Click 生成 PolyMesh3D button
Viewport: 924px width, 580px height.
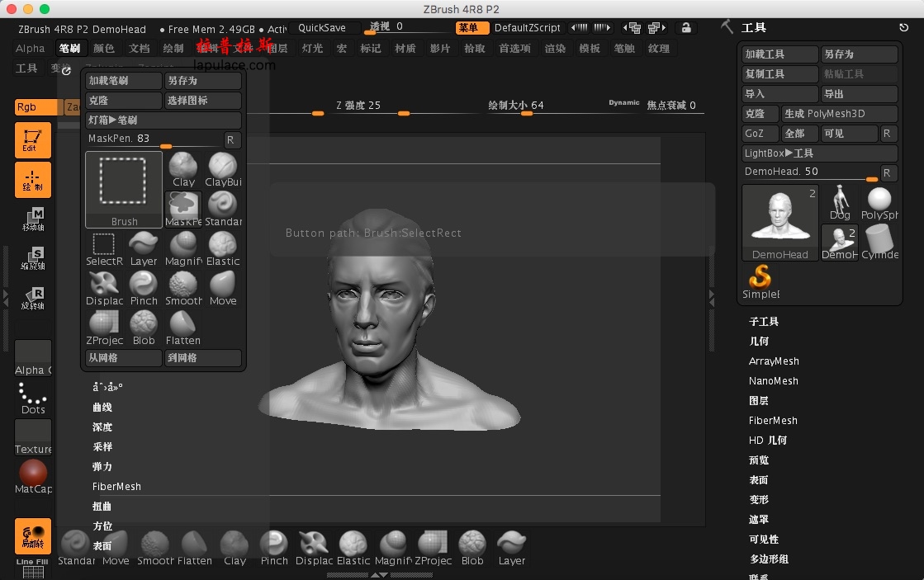[839, 114]
